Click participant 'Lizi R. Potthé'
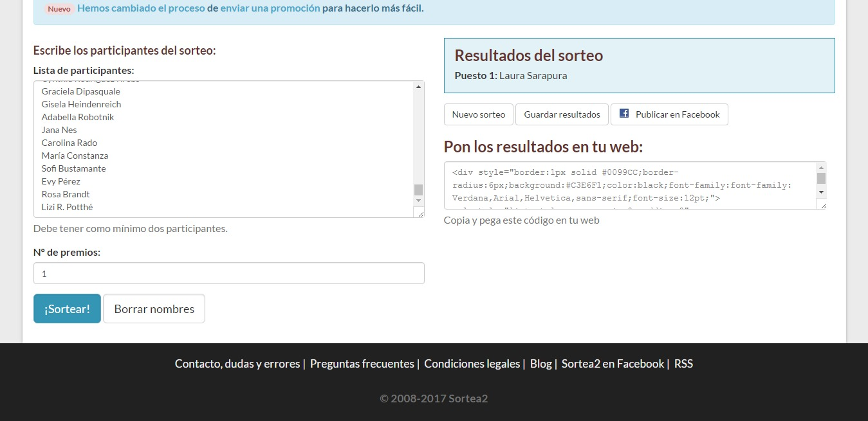The height and width of the screenshot is (421, 868). point(67,207)
